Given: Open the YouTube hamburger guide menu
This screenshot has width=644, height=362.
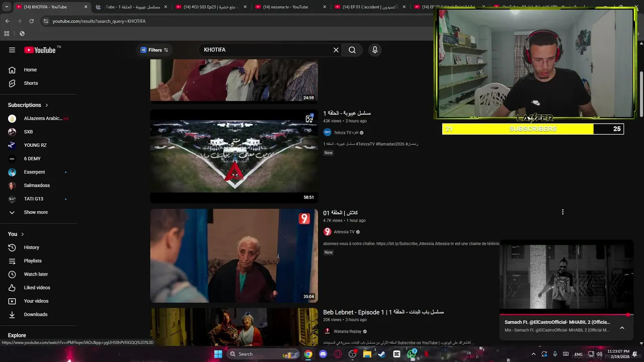Looking at the screenshot, I should [12, 50].
